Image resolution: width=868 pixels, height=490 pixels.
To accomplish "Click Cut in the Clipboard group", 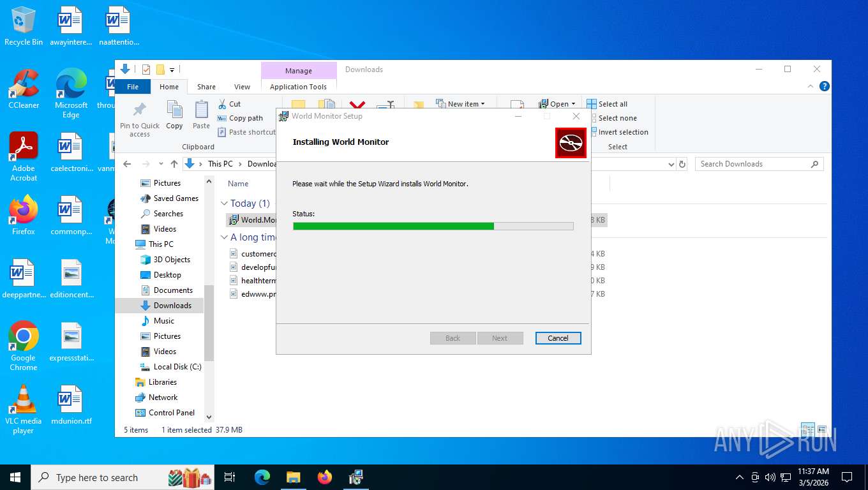I will coord(230,104).
